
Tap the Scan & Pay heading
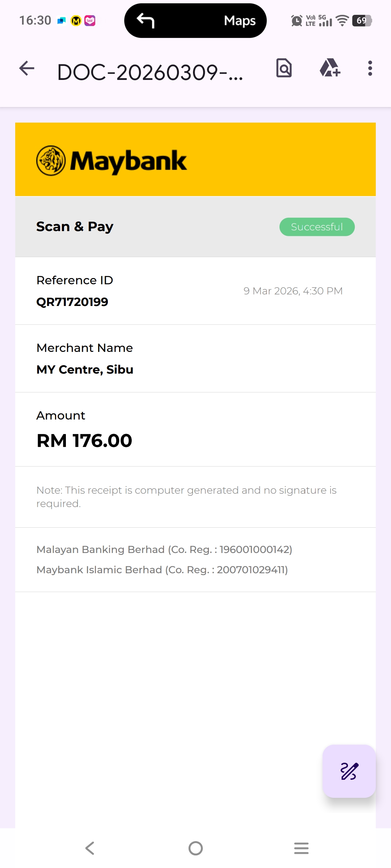tap(75, 227)
